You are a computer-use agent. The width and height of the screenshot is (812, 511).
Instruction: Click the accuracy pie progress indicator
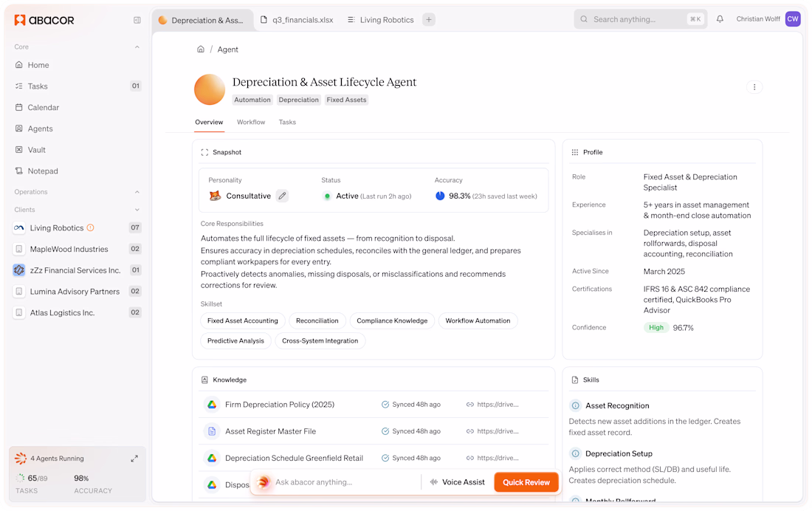pos(440,196)
